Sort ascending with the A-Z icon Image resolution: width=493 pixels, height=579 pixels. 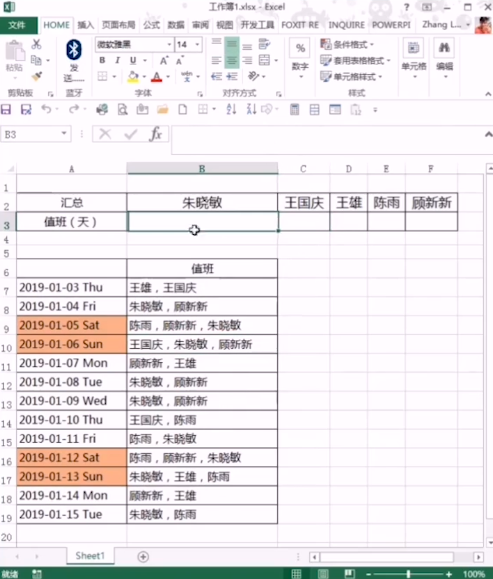tap(231, 109)
